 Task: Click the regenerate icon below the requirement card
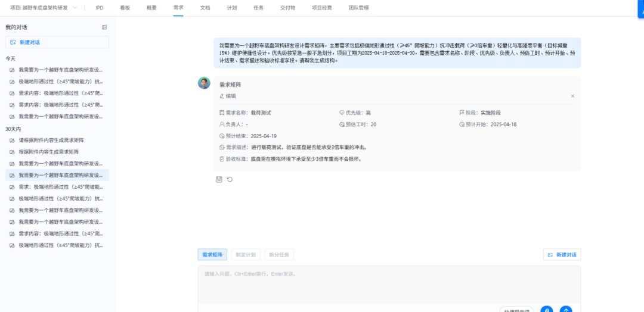pyautogui.click(x=230, y=179)
